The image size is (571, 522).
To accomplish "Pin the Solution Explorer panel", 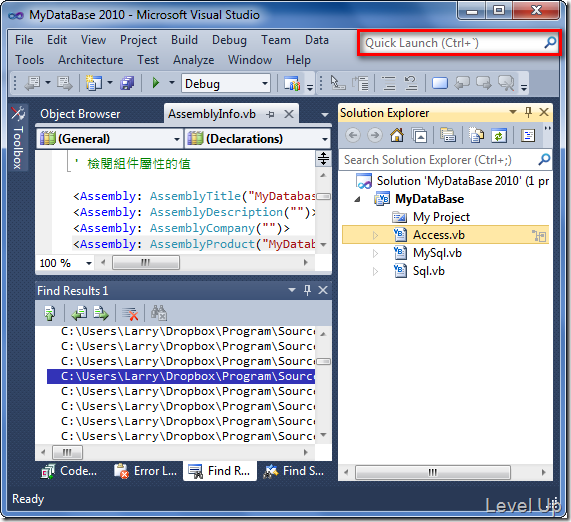I will pos(528,112).
